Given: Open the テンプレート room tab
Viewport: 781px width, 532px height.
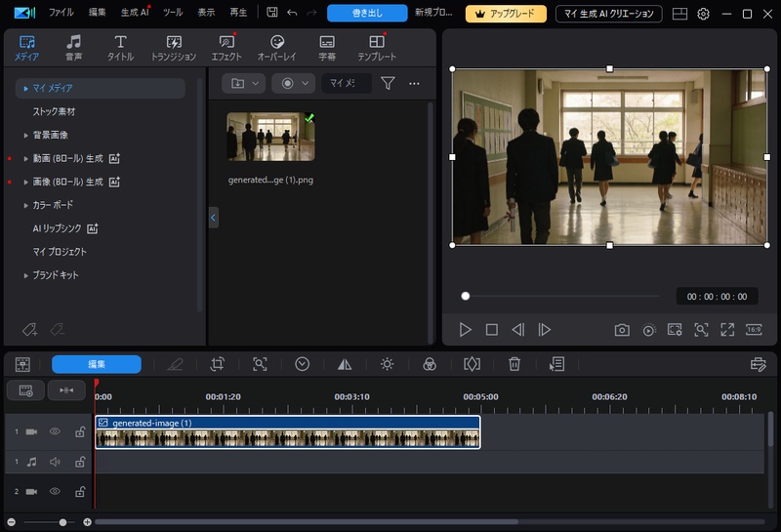Looking at the screenshot, I should (377, 48).
